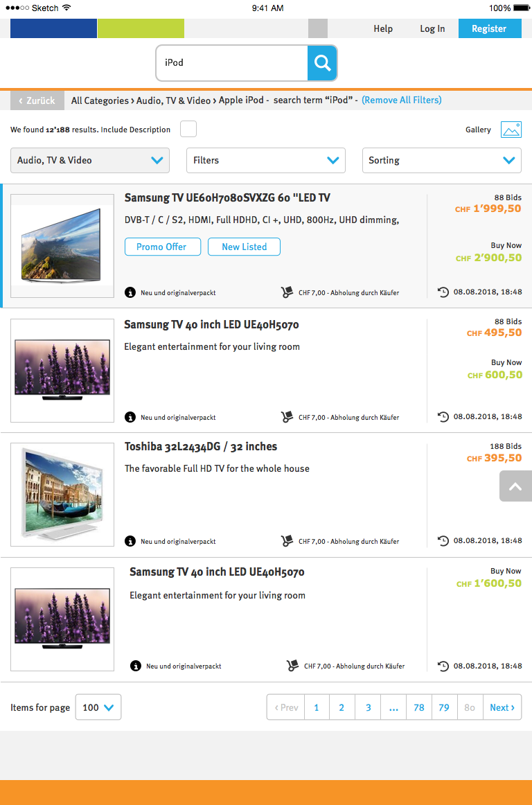The image size is (532, 805).
Task: Click shipping trolley icon on Toshiba listing
Action: click(287, 541)
